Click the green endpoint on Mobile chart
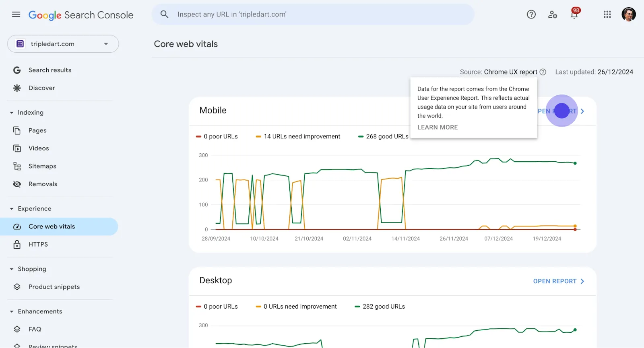Viewport: 644px width, 348px height. pos(575,163)
